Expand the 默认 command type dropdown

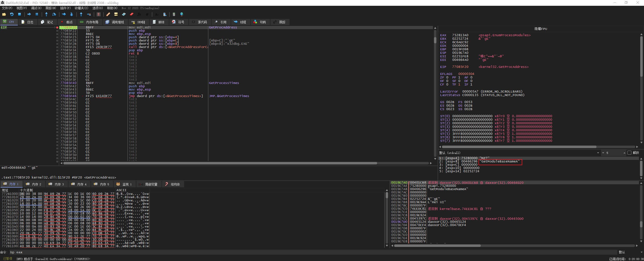click(641, 252)
